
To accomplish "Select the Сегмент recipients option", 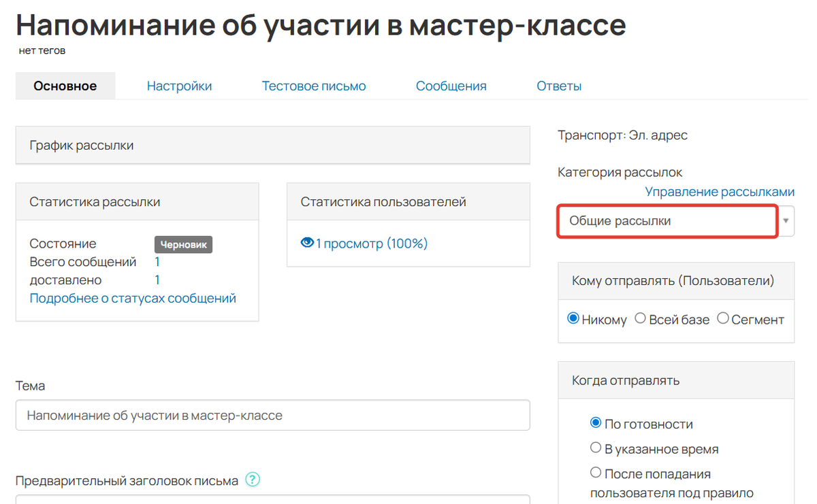I will tap(722, 318).
